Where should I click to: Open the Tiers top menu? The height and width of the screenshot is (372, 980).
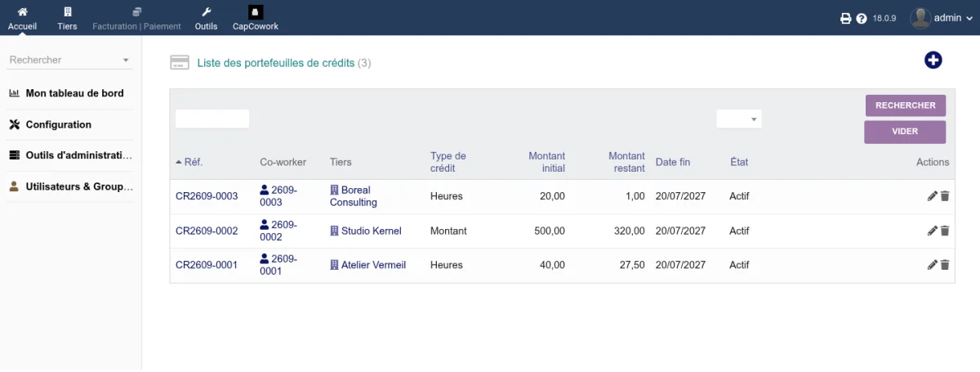coord(68,18)
